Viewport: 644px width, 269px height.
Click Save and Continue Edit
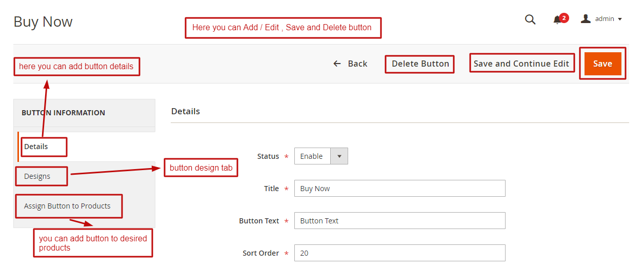click(x=521, y=64)
